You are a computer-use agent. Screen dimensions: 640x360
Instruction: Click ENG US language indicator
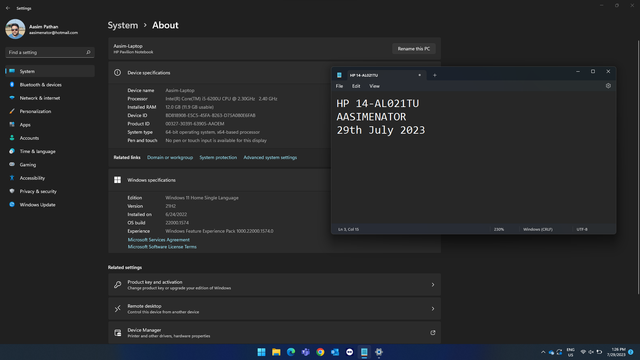(x=570, y=352)
